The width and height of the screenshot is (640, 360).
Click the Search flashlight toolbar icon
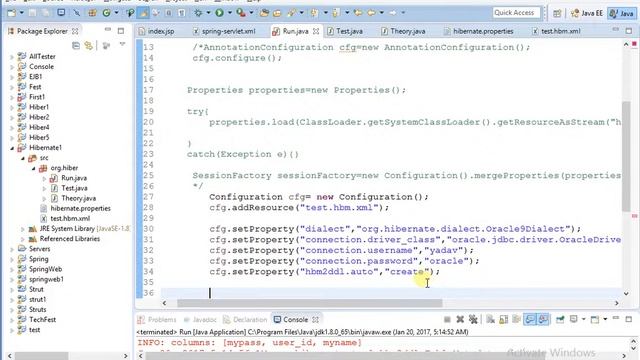pyautogui.click(x=291, y=13)
